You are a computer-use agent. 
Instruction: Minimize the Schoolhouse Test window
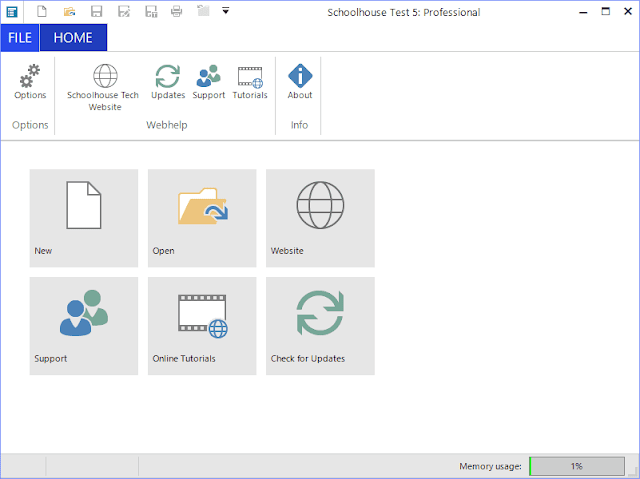click(583, 12)
